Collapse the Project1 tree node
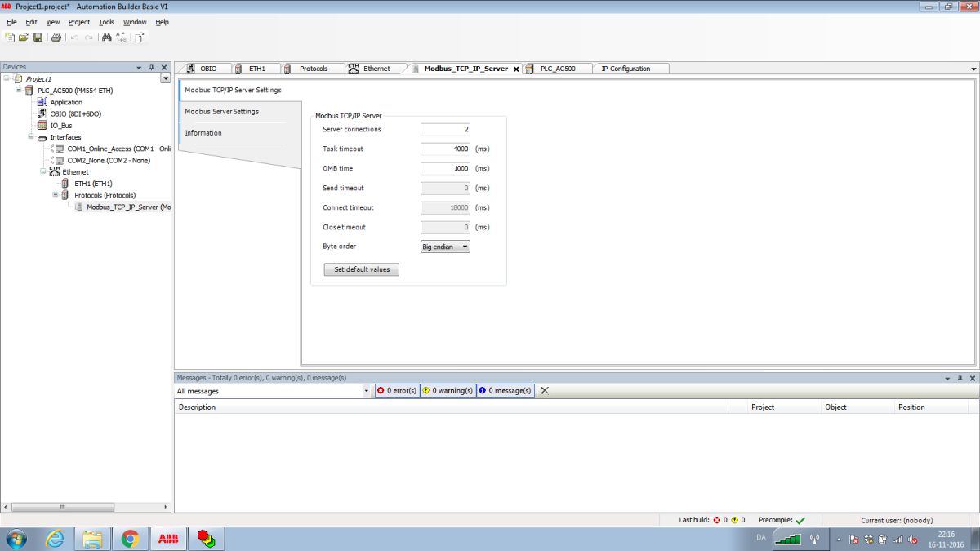Screen dimensions: 980x551 [x=7, y=78]
